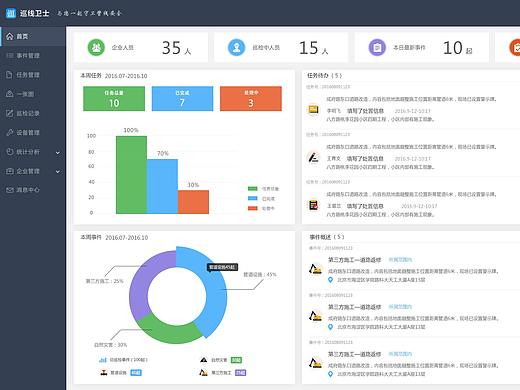Open 事件管理 in the sidebar
This screenshot has width=520, height=390.
click(x=33, y=55)
